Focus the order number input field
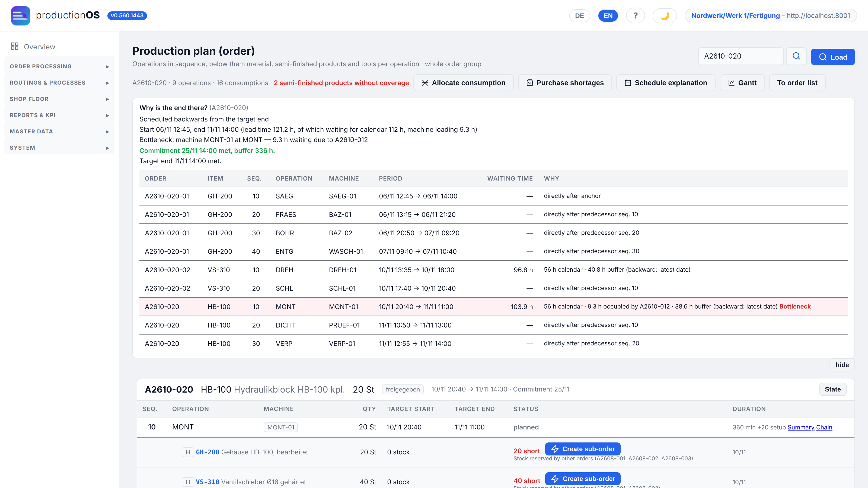Viewport: 868px width, 488px height. [x=741, y=56]
